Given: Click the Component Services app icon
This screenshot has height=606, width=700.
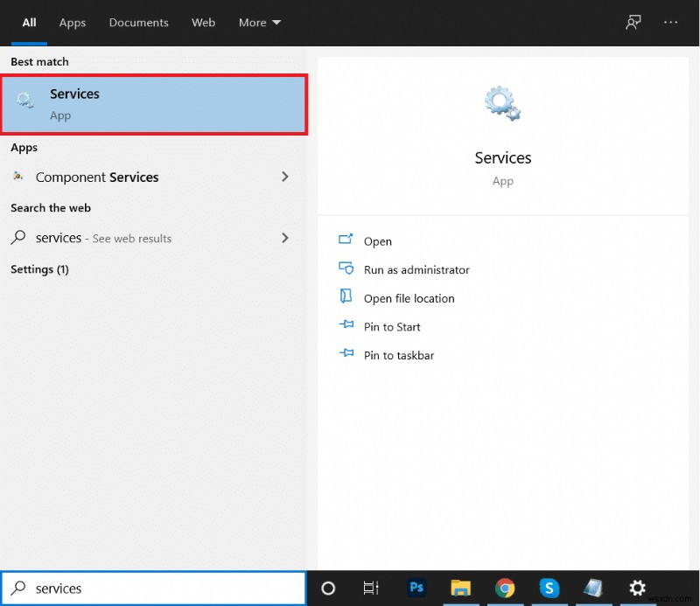Looking at the screenshot, I should pos(19,177).
